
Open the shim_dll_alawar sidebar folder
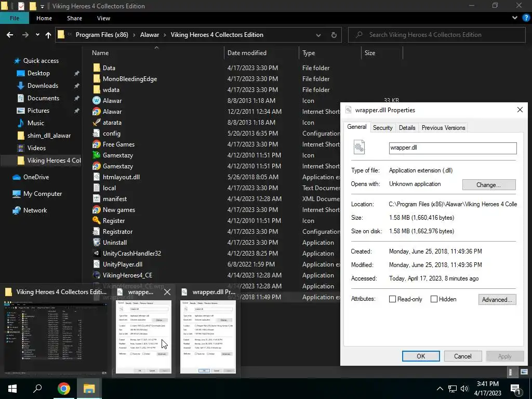[x=49, y=136]
